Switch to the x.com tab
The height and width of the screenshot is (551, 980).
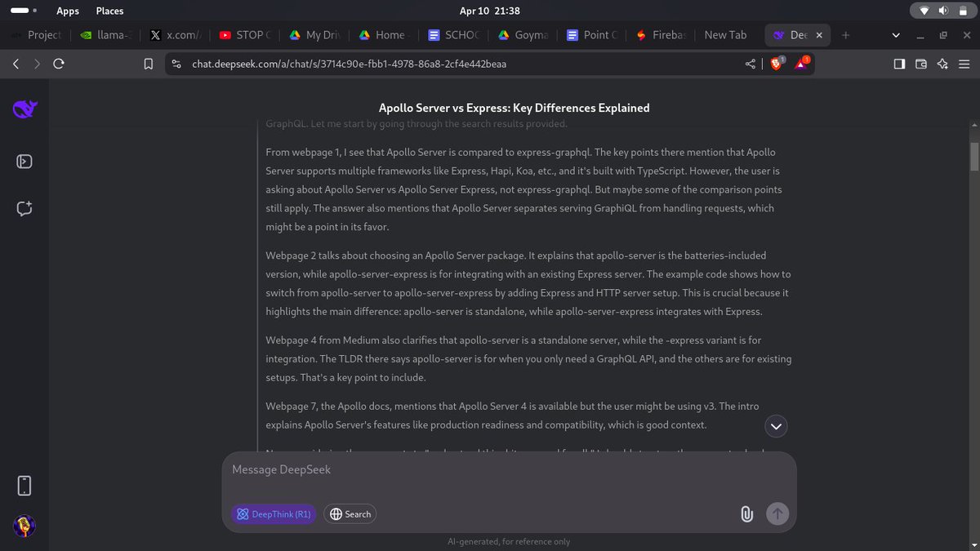point(175,35)
